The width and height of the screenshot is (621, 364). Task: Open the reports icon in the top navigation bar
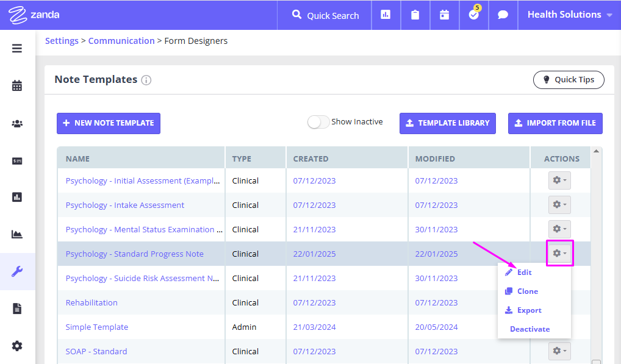(x=386, y=14)
